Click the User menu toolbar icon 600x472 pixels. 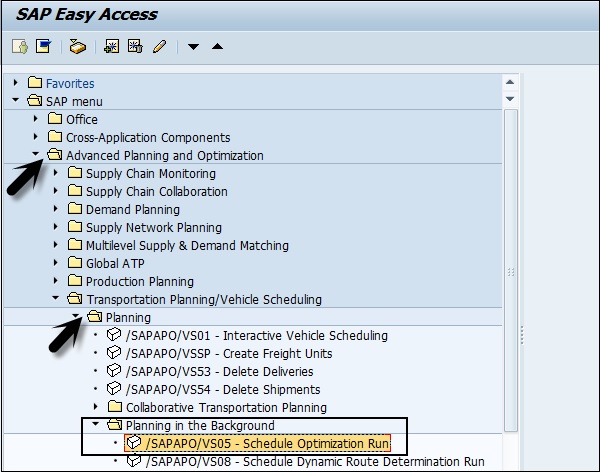pos(20,47)
